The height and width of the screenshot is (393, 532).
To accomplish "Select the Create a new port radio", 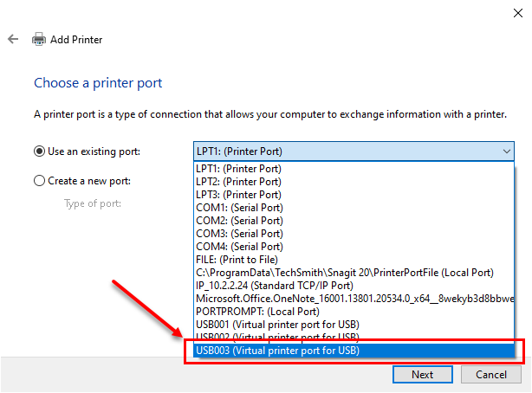I will click(x=39, y=181).
